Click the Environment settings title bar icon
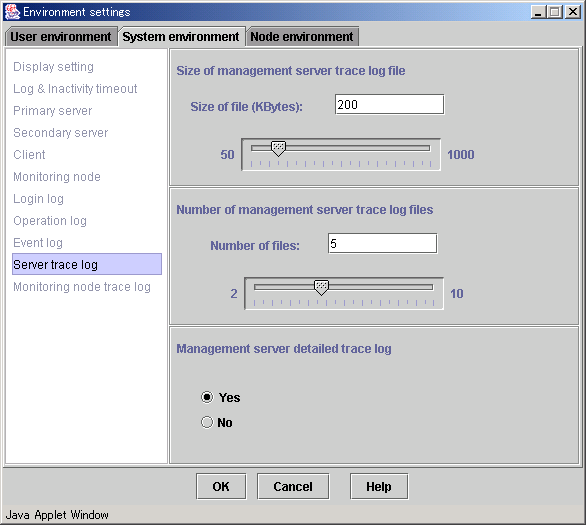Screen dimensions: 586x525 [12, 12]
